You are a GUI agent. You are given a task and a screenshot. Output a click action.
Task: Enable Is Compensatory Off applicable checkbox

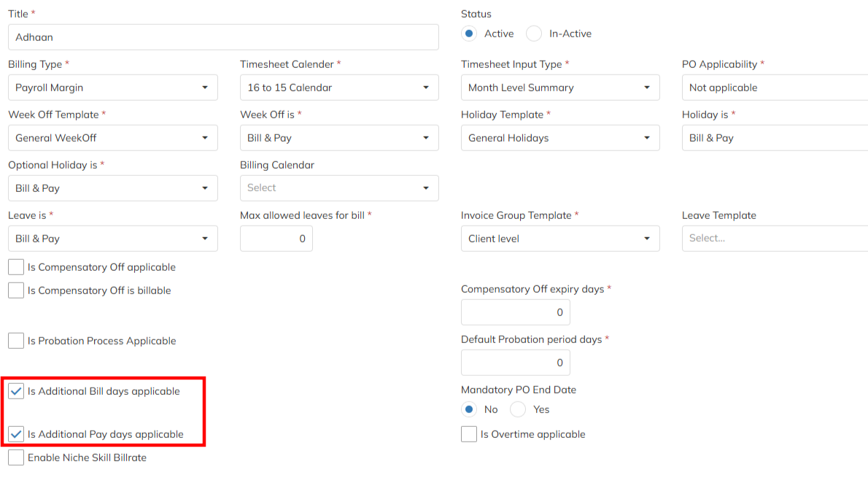point(16,267)
